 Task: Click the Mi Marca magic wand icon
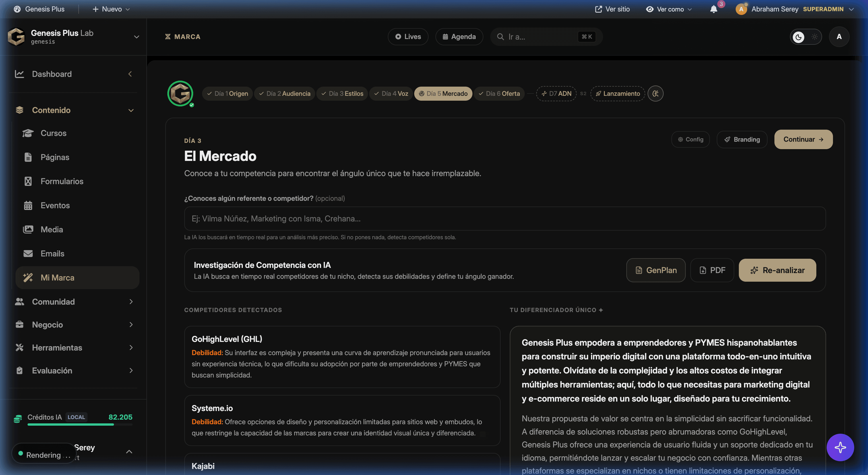tap(28, 277)
